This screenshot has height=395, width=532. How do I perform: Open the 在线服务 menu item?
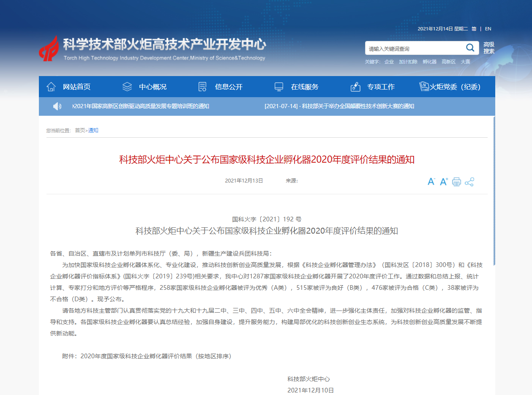(x=305, y=87)
